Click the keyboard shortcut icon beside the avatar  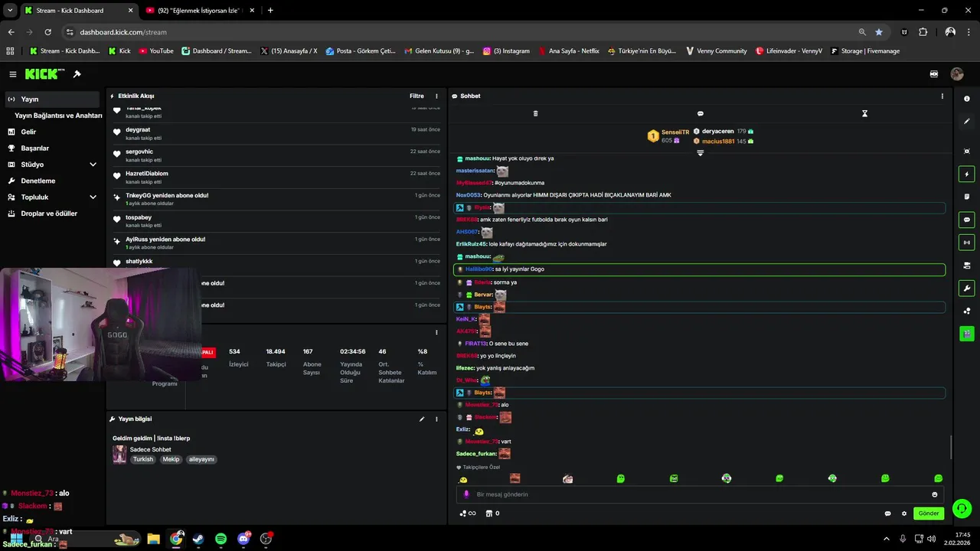click(x=934, y=74)
